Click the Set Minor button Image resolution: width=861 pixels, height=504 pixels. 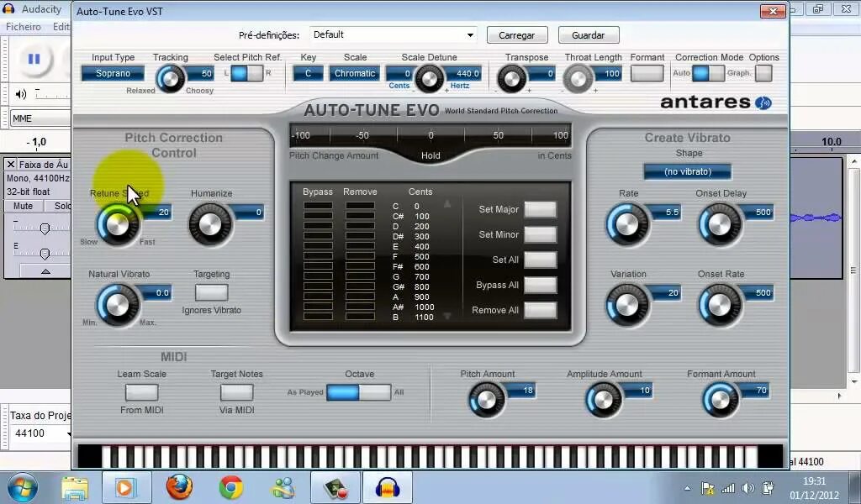[541, 234]
